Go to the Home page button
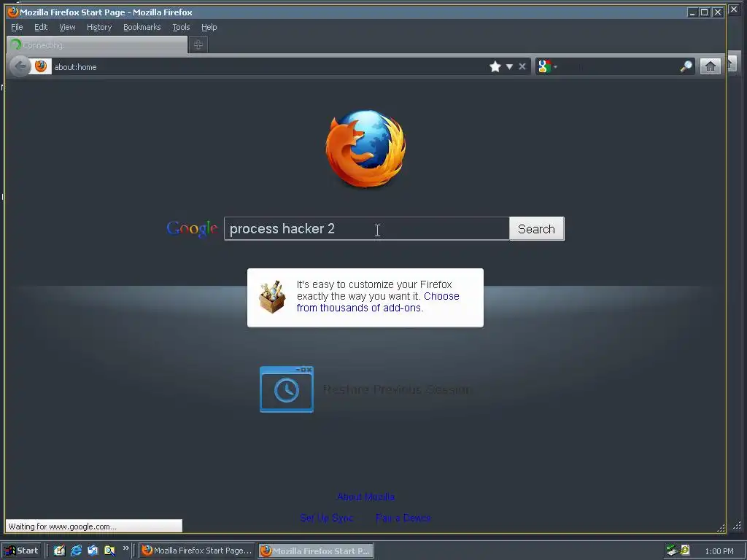Image resolution: width=747 pixels, height=560 pixels. coord(710,66)
